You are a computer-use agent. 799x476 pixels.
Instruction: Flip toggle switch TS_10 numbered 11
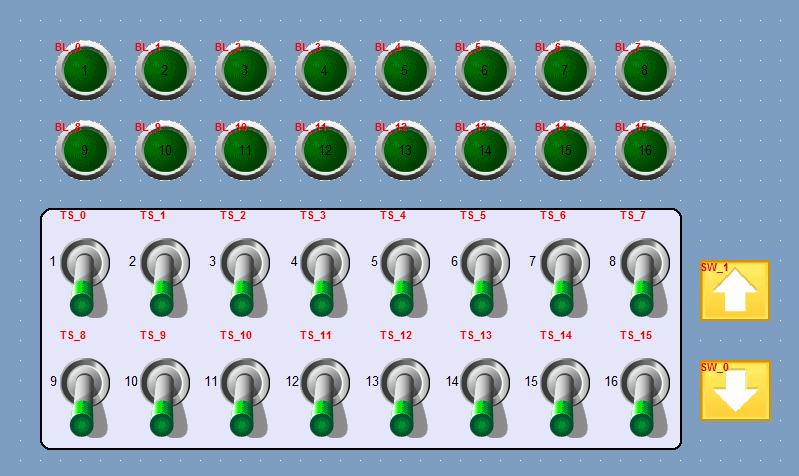point(244,398)
